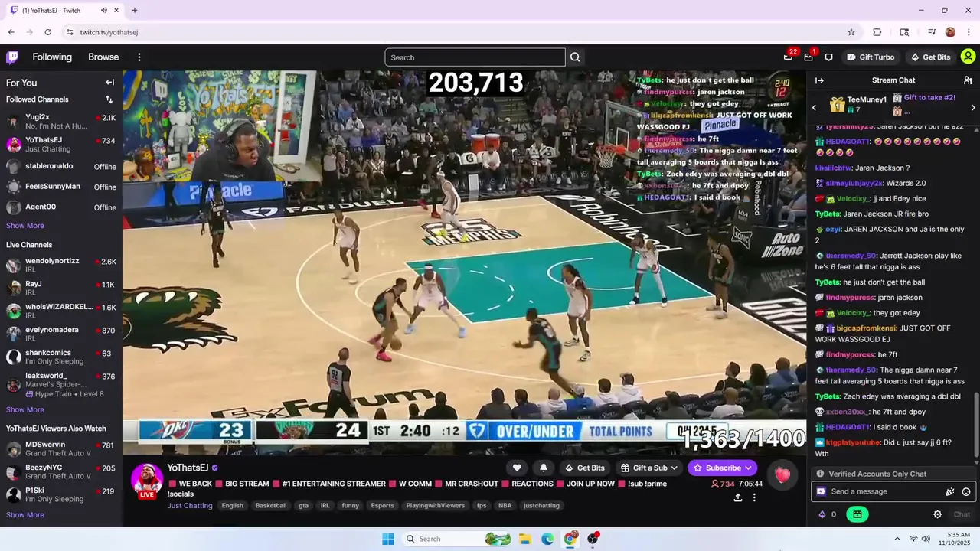Open the green user avatar menu
Screen dimensions: 980x551
968,57
